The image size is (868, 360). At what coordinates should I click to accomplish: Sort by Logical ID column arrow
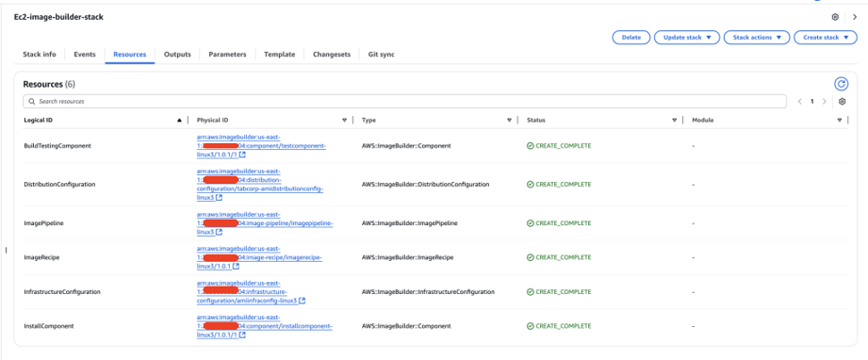click(179, 121)
